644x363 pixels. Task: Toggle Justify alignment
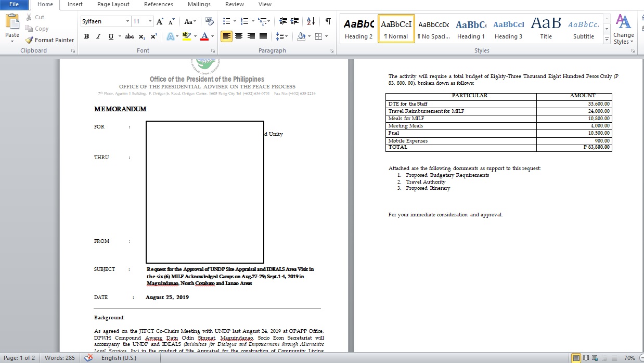tap(263, 36)
